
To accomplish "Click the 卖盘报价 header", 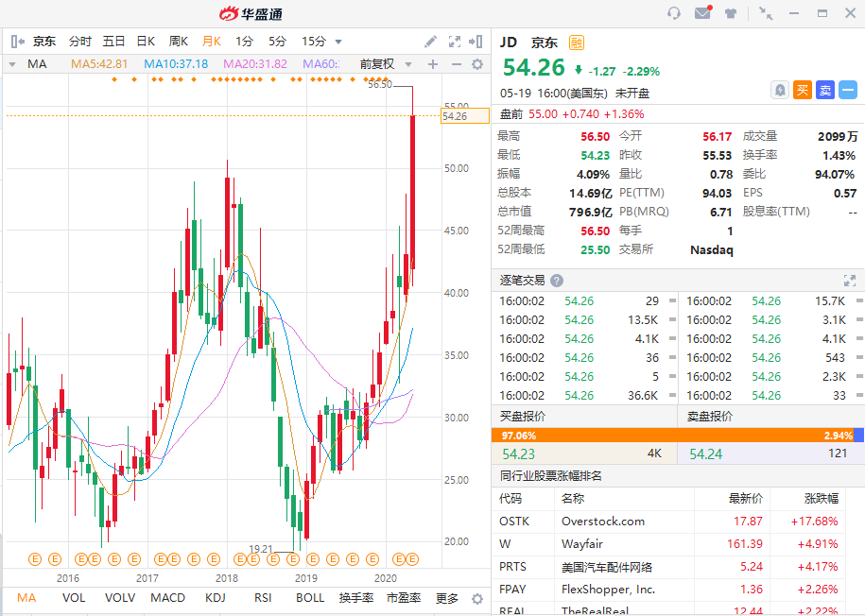I will [710, 417].
